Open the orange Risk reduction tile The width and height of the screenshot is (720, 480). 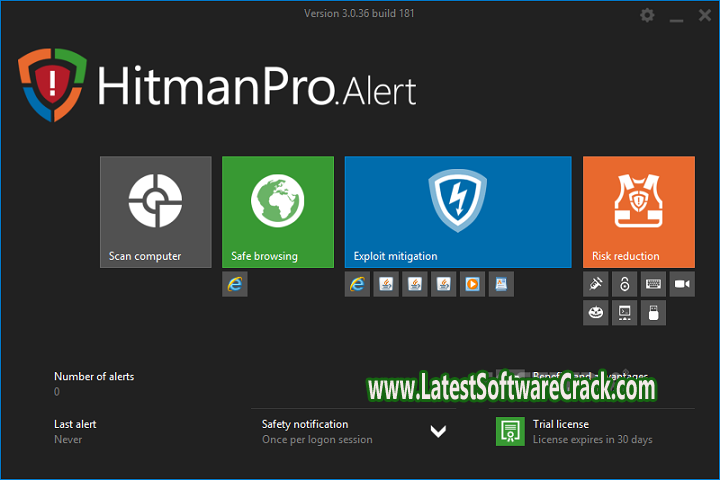638,211
